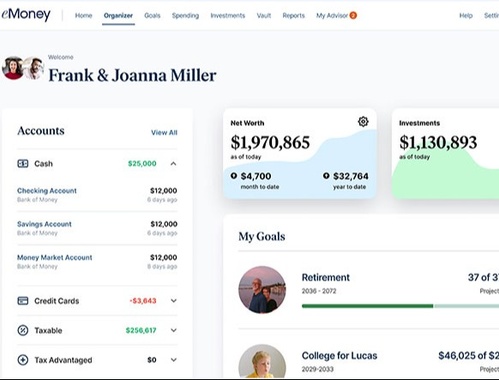Click View All accounts link
This screenshot has height=380, width=499.
click(164, 132)
